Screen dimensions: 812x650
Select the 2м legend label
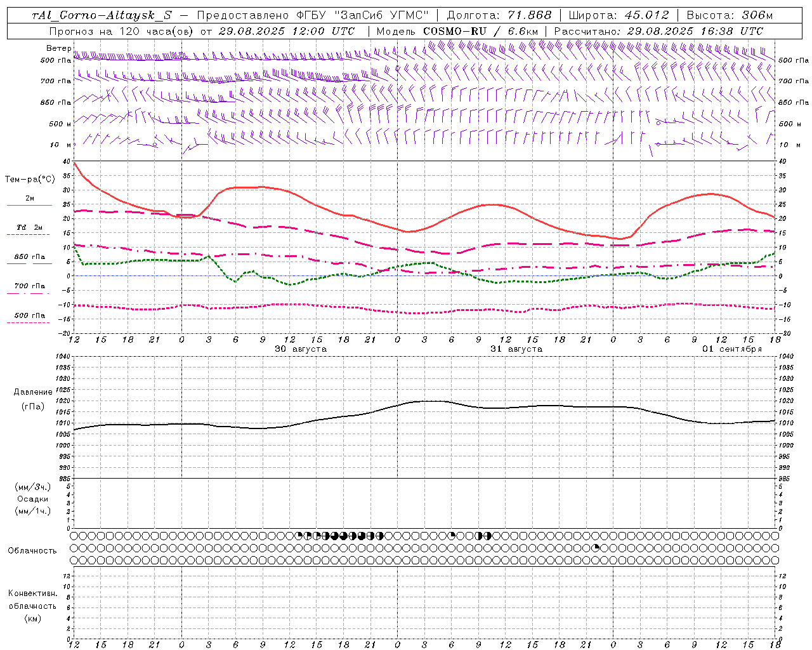[x=30, y=199]
